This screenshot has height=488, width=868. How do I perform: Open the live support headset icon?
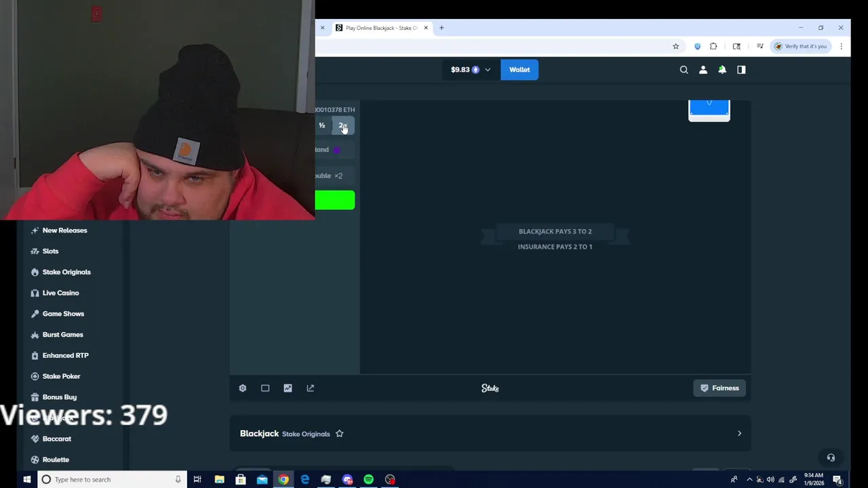(831, 457)
